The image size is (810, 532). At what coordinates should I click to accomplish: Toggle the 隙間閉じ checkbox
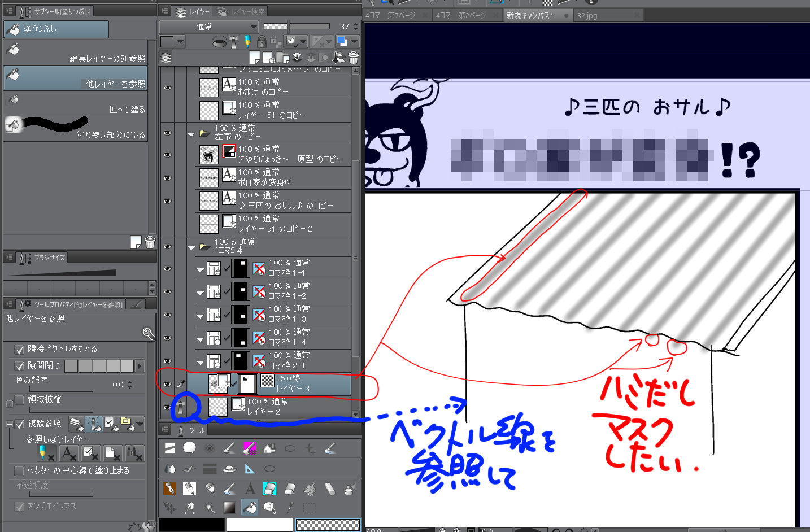click(x=19, y=366)
